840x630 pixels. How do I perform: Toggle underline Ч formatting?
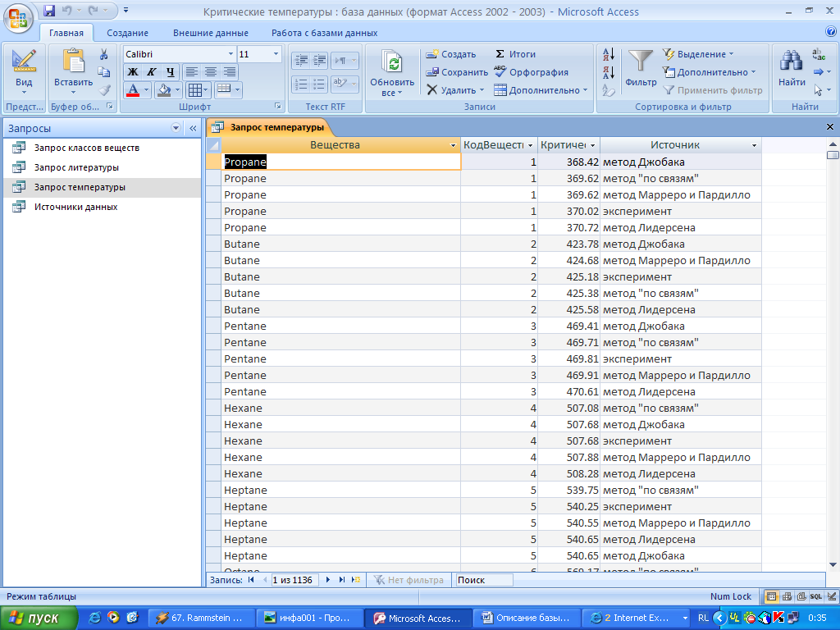(170, 72)
